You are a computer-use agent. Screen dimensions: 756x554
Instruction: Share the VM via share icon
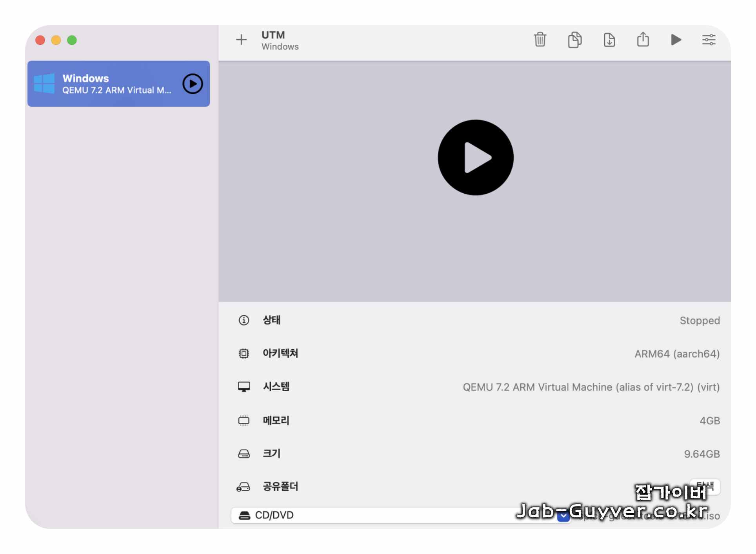(643, 40)
